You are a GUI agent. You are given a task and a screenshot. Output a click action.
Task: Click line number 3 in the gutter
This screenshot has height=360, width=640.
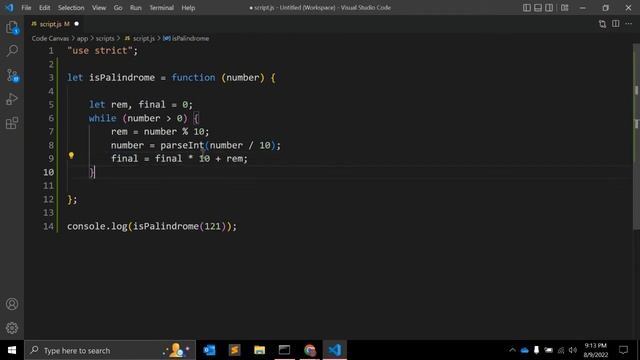click(x=51, y=78)
